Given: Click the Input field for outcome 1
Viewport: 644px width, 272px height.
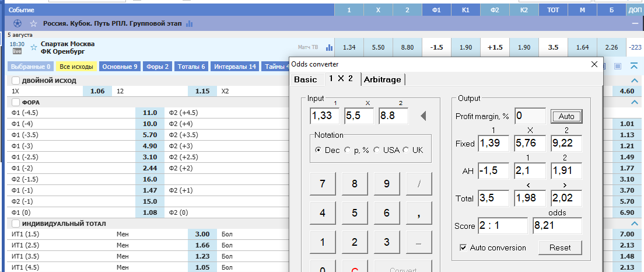Looking at the screenshot, I should [x=325, y=116].
